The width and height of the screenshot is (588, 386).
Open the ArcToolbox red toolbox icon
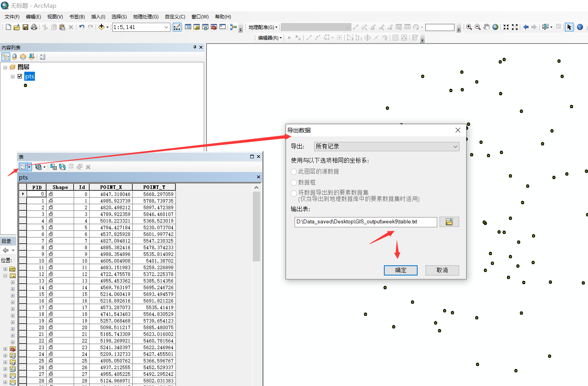coord(214,27)
